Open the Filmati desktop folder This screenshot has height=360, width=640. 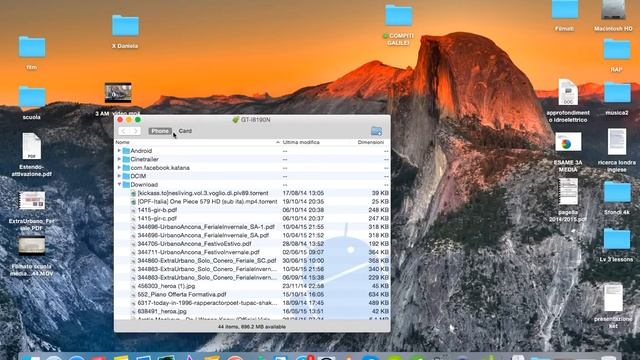(x=565, y=9)
